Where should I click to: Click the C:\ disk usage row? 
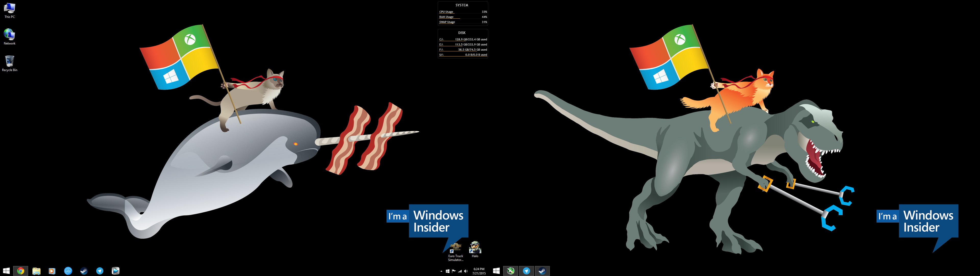click(463, 39)
